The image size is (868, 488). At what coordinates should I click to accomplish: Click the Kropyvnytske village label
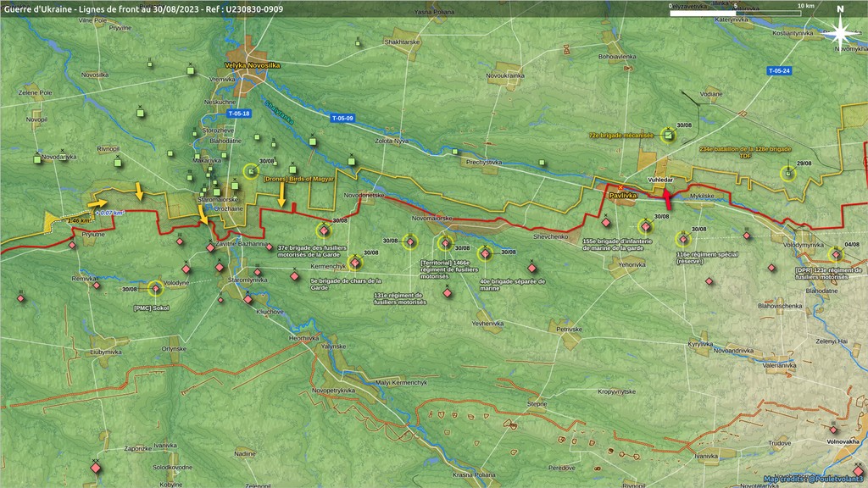pyautogui.click(x=617, y=391)
